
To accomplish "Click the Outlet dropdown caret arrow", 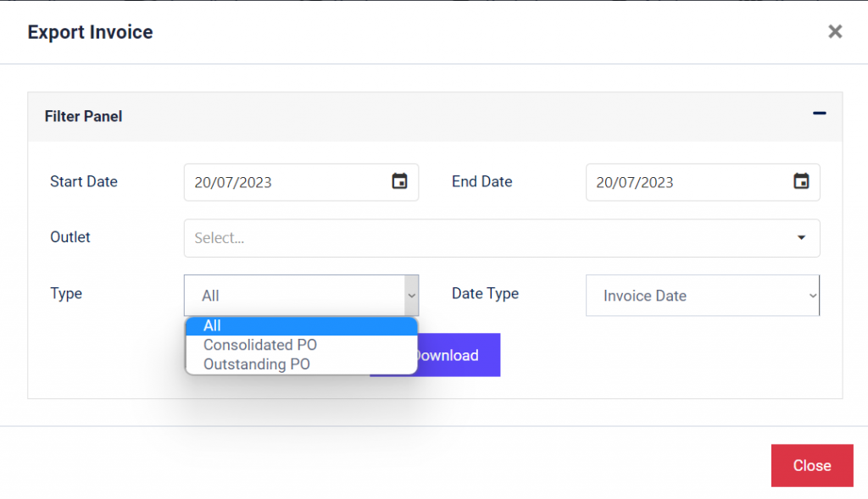I will [x=800, y=238].
